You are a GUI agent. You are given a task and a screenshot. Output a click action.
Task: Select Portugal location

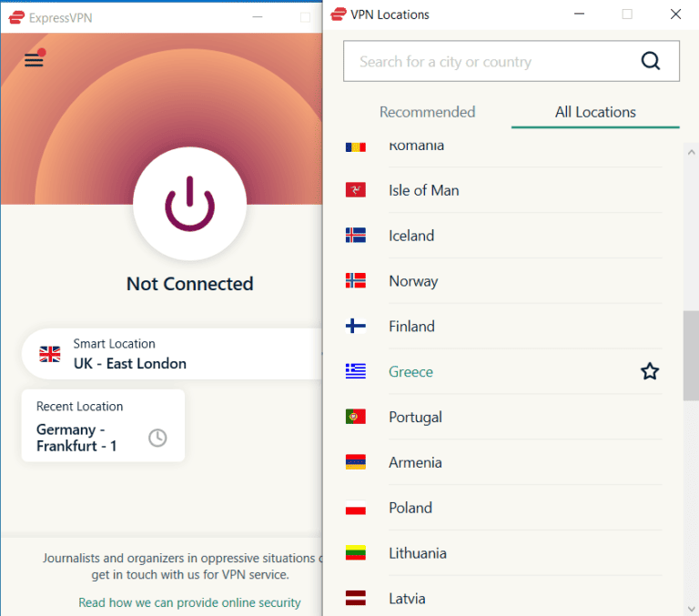503,417
